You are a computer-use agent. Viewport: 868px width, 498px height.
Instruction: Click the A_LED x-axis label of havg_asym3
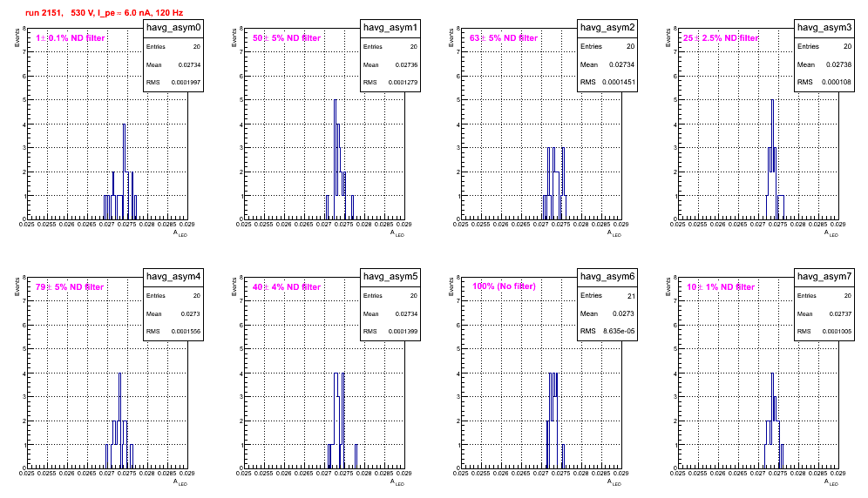pyautogui.click(x=831, y=233)
